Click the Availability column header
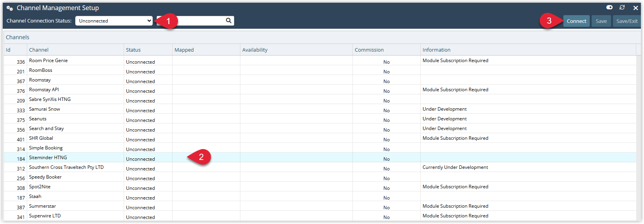This screenshot has height=224, width=644. (297, 50)
